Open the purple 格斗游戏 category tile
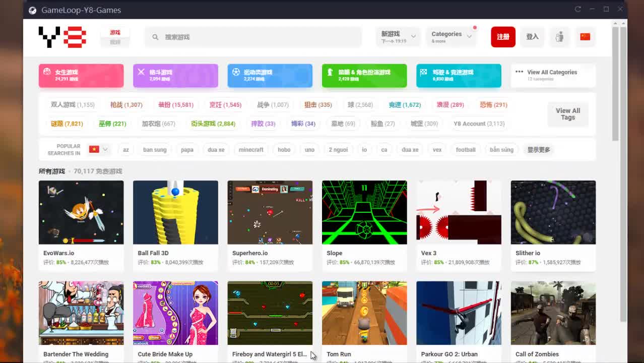 [x=175, y=76]
